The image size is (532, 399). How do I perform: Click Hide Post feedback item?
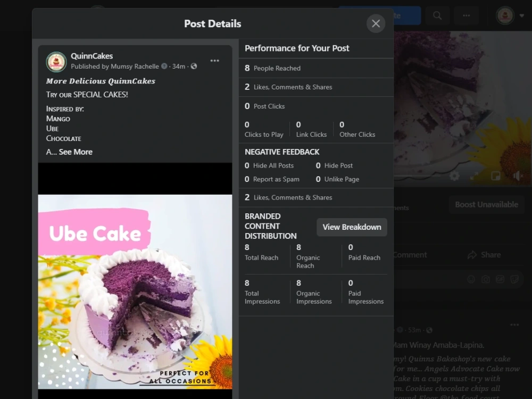tap(334, 165)
